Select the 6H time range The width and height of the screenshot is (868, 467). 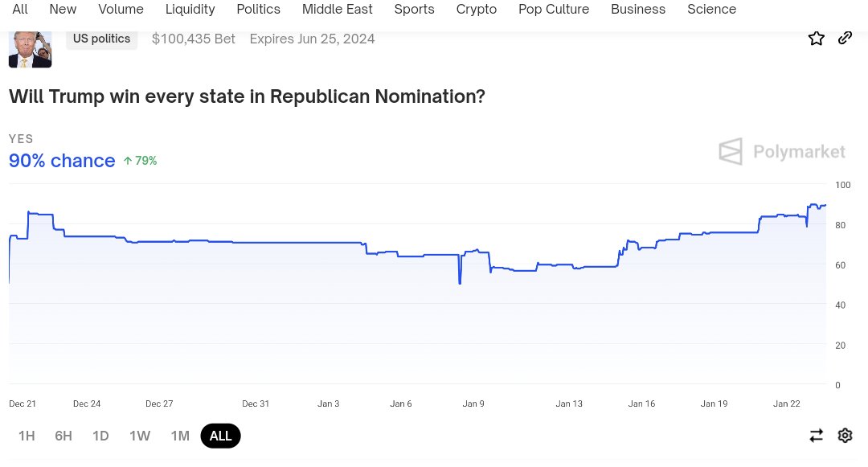(x=63, y=436)
